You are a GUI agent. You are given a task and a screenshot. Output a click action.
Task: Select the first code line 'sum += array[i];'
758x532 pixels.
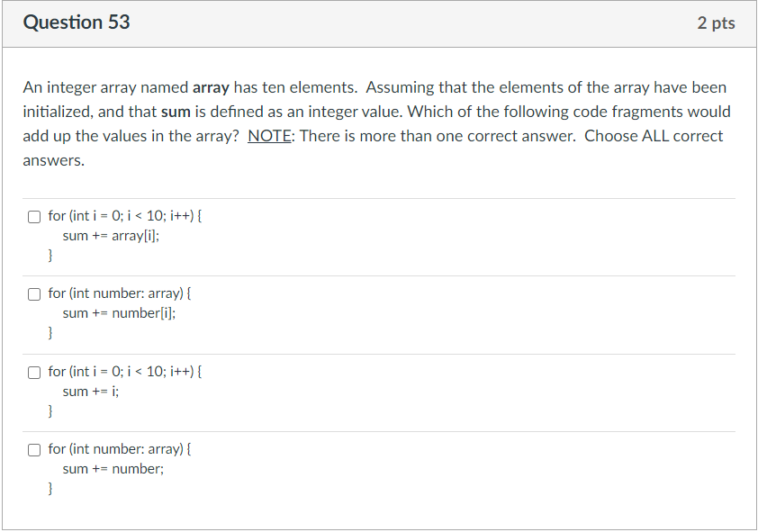pos(111,235)
